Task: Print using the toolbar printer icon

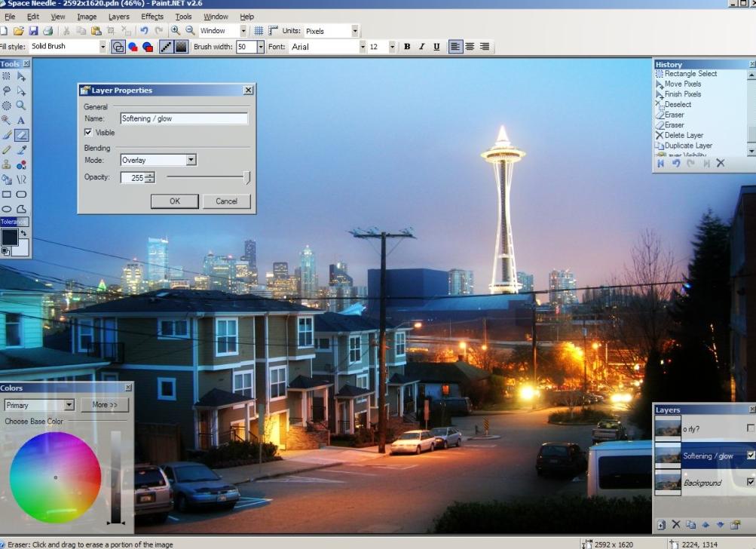Action: pyautogui.click(x=47, y=31)
